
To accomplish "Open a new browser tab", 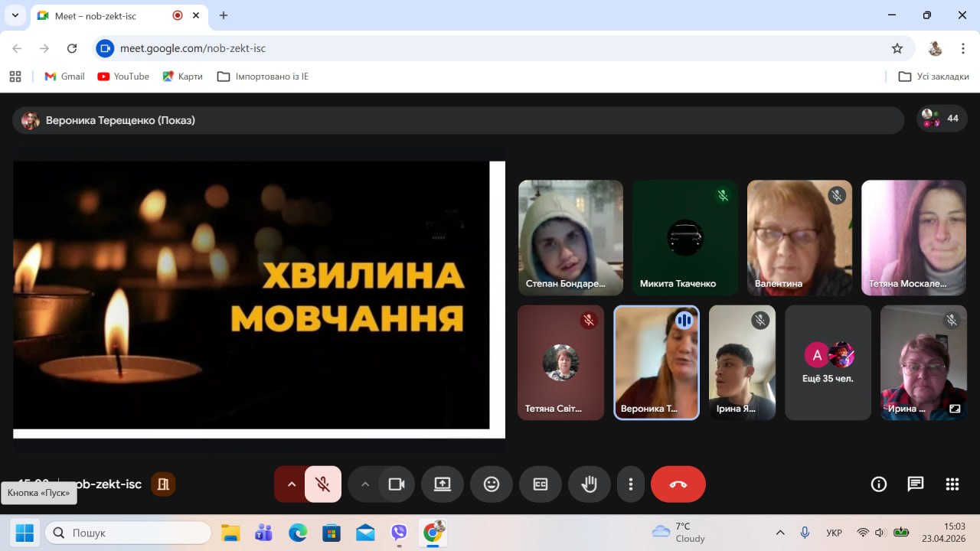I will click(224, 15).
